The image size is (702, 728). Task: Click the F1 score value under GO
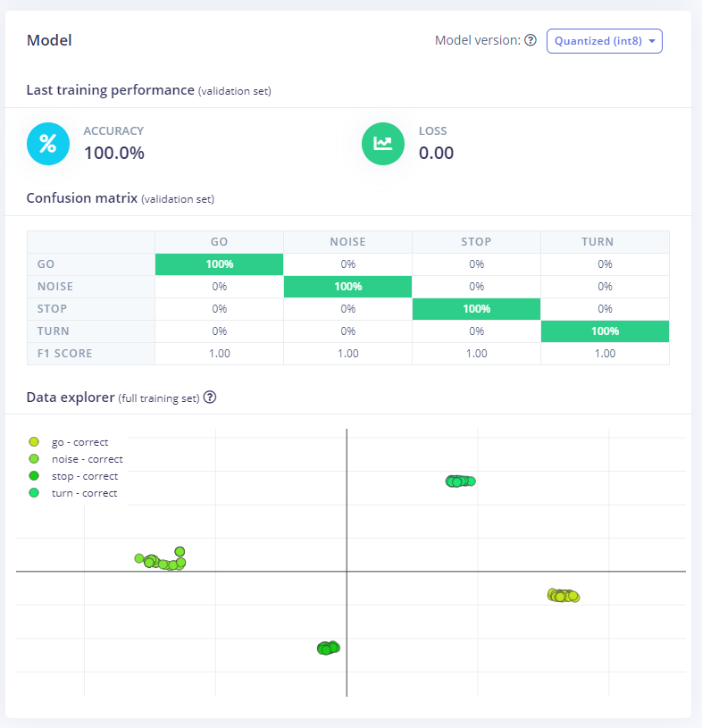(219, 354)
